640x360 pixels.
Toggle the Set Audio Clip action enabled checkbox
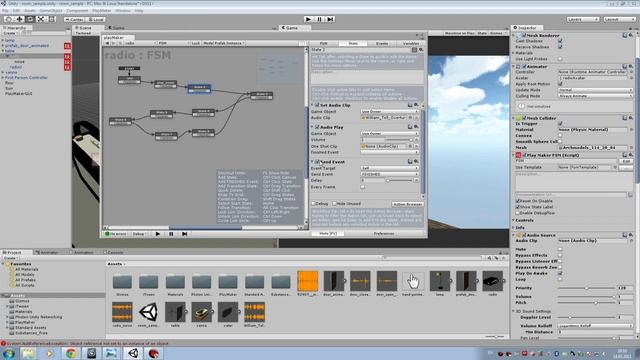coord(317,105)
